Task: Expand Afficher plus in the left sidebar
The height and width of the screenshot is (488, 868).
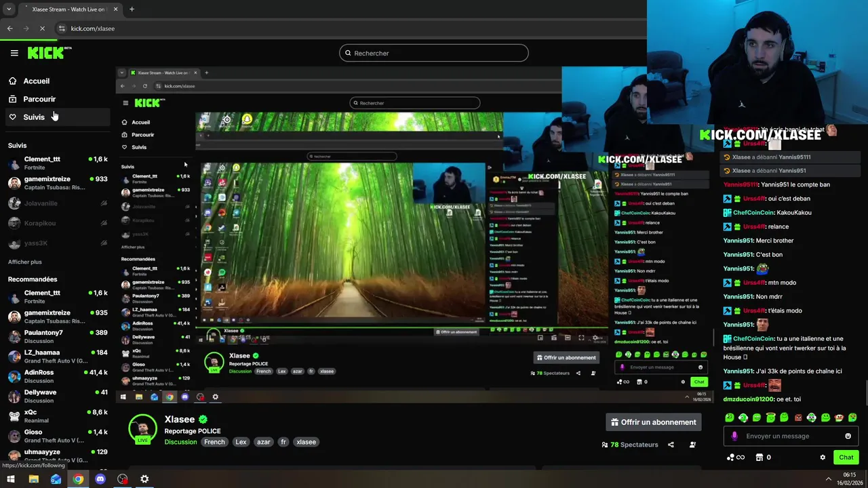Action: click(x=25, y=262)
